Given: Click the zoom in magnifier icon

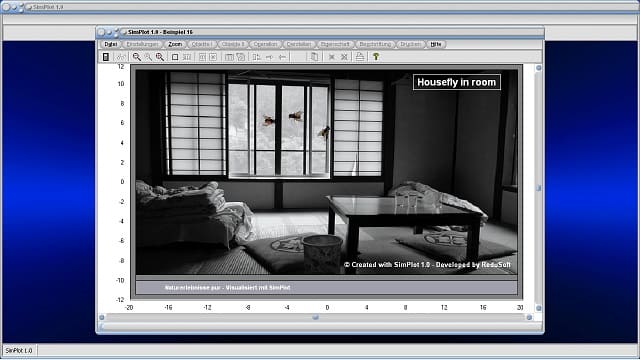Looking at the screenshot, I should click(137, 57).
